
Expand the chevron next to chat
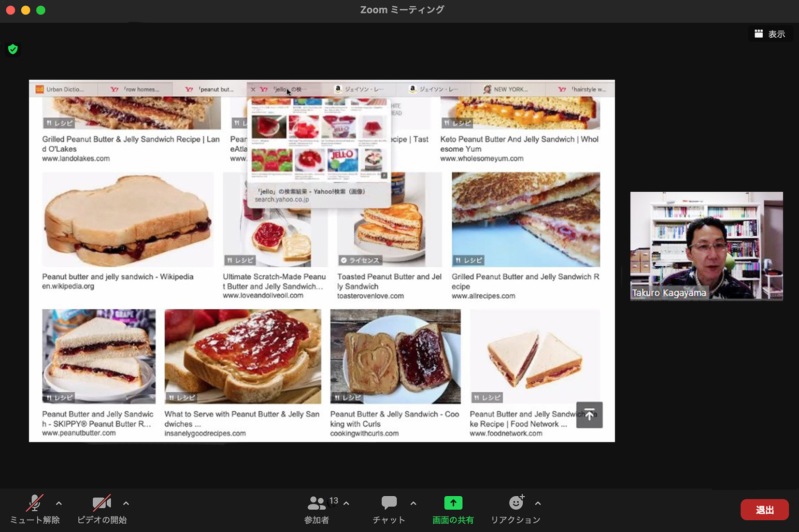(x=414, y=503)
